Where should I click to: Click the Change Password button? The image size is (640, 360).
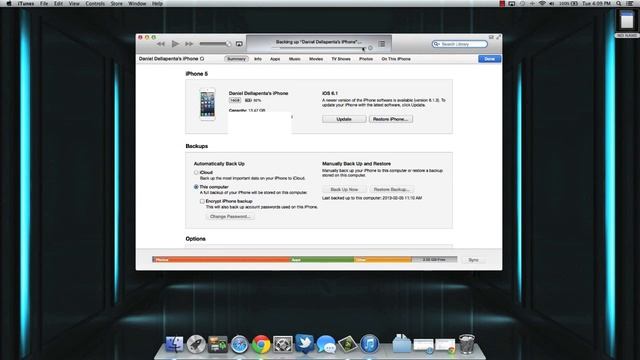point(230,216)
